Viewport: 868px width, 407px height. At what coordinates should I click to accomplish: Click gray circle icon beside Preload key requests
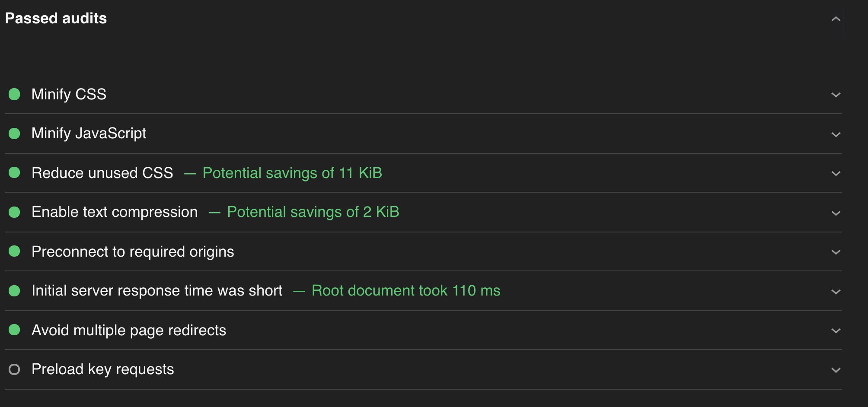[14, 369]
